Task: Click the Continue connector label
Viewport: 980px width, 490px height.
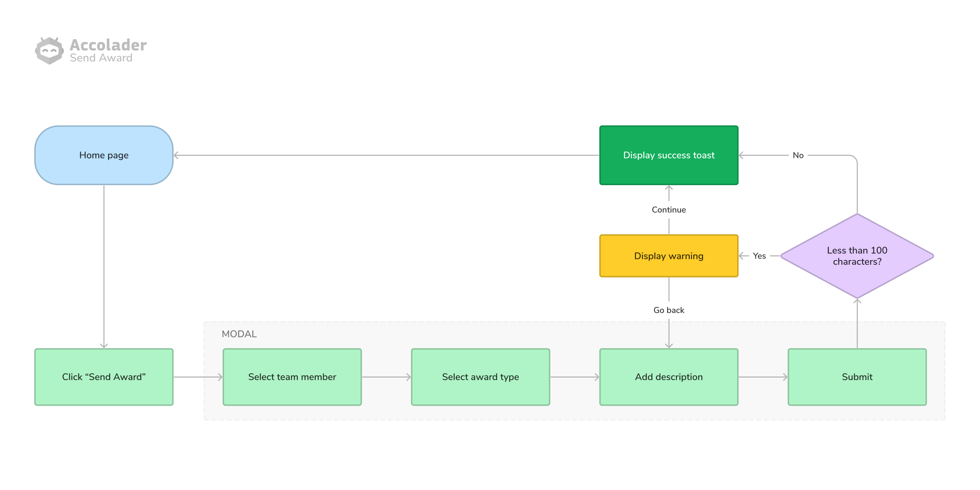Action: tap(668, 210)
